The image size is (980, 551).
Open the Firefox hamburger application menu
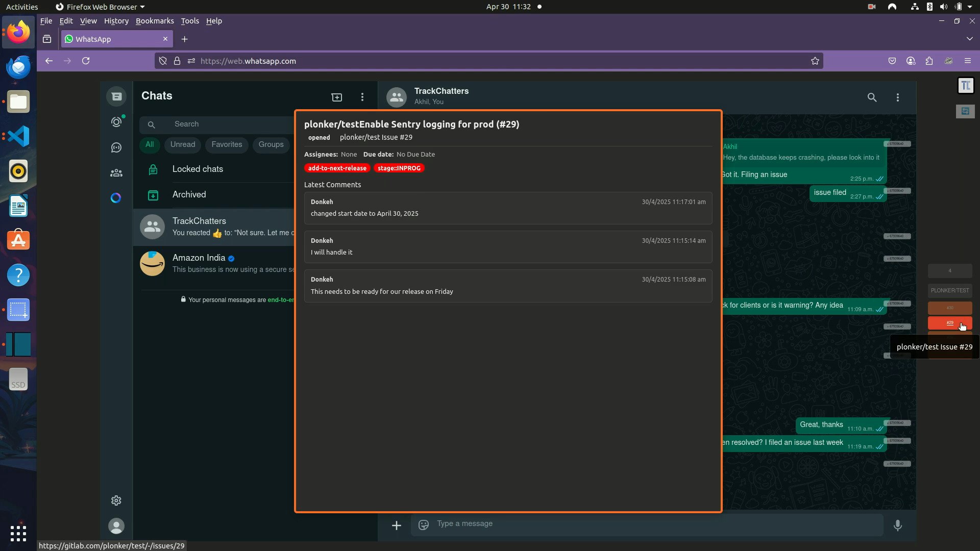point(968,61)
